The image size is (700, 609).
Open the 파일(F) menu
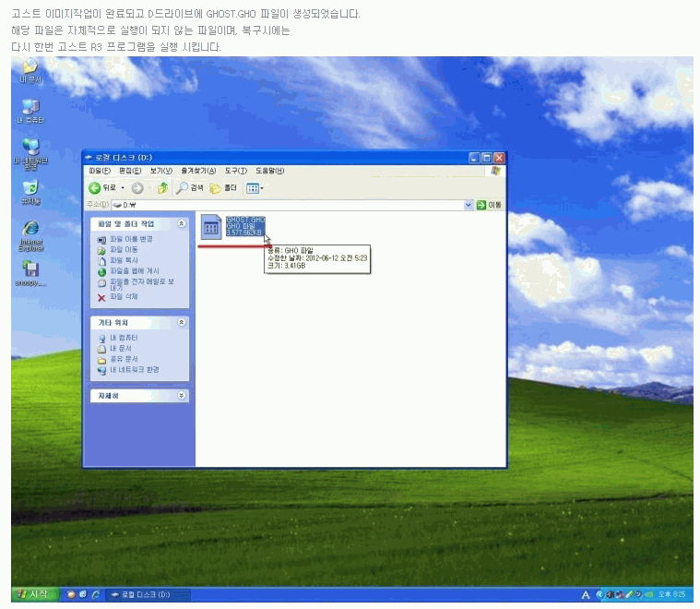coord(99,171)
